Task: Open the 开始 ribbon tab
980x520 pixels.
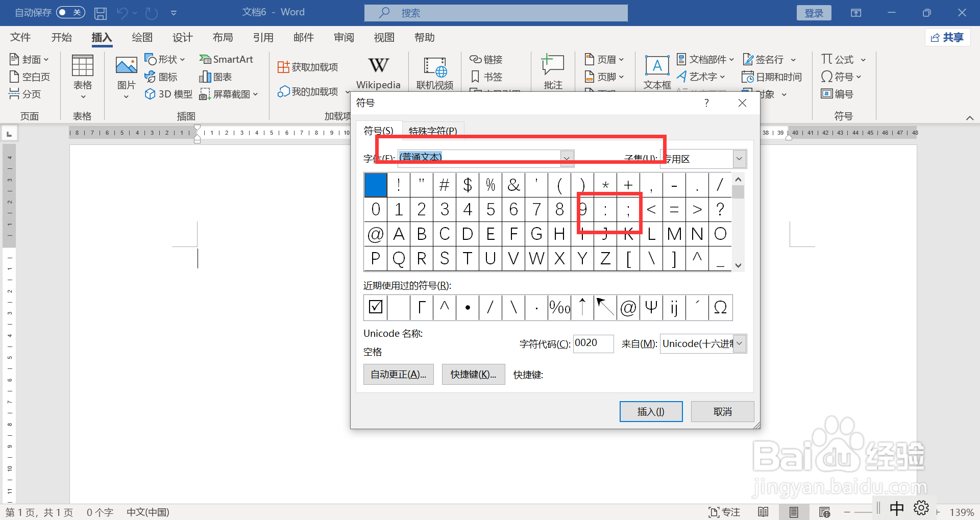Action: [x=61, y=37]
